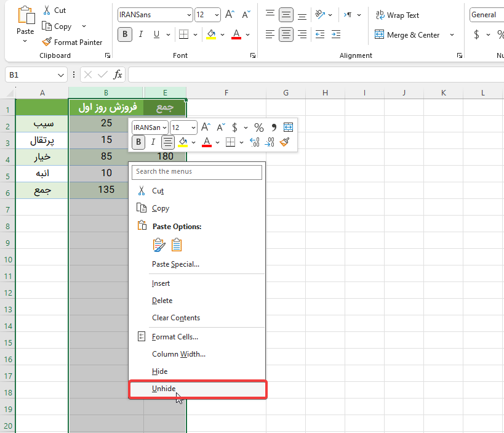Click Increase Decimal in the mini toolbar
Image resolution: width=504 pixels, height=433 pixels.
coord(255,142)
